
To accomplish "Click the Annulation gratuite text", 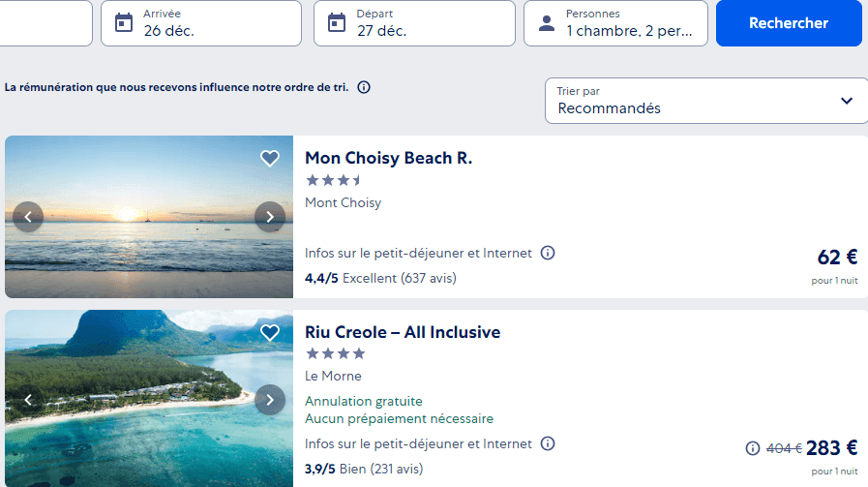I will point(364,401).
